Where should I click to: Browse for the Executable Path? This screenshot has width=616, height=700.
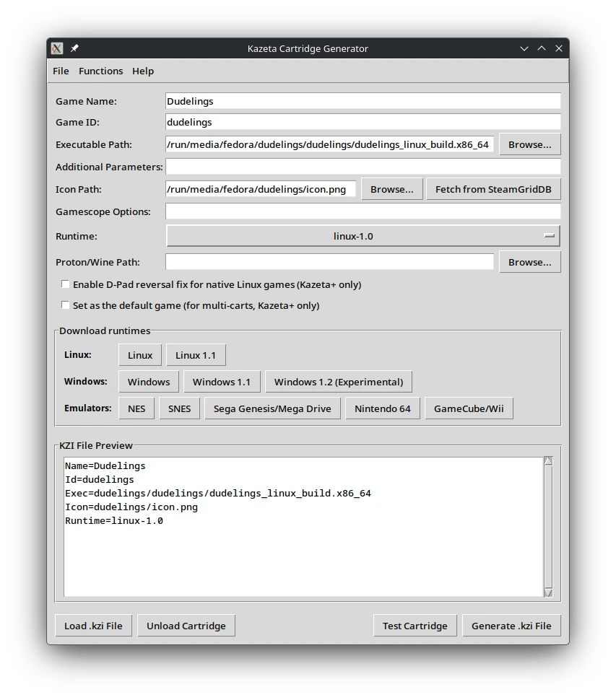click(x=530, y=144)
